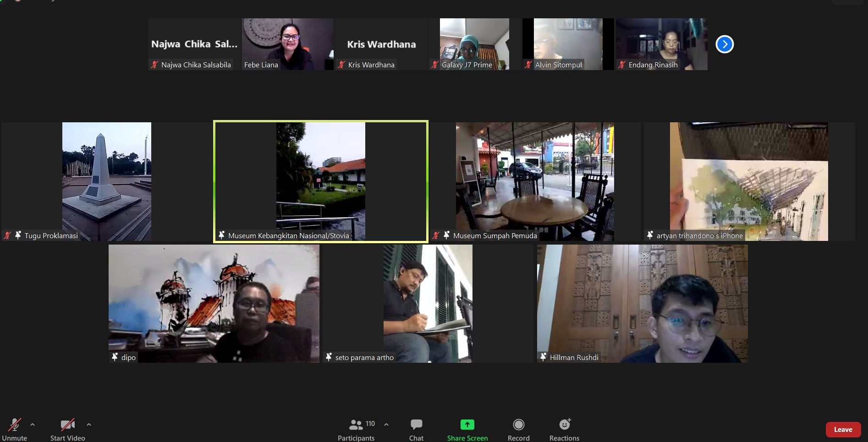This screenshot has width=868, height=442.
Task: Expand video options arrow next to Start Video
Action: pos(89,425)
